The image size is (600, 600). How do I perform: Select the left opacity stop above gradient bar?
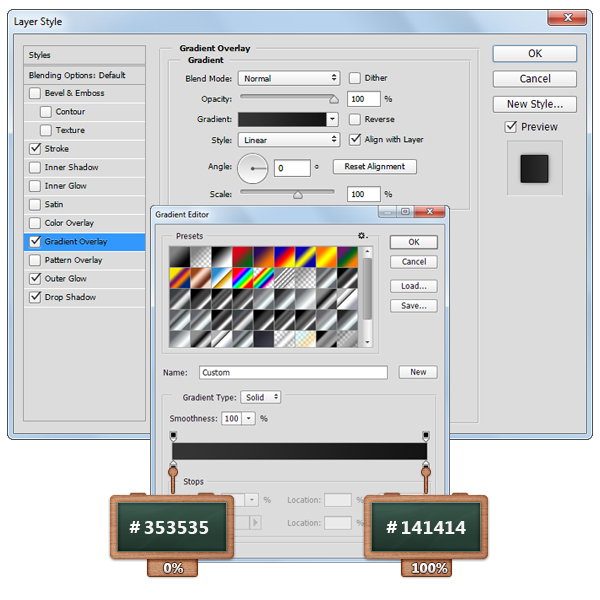[174, 436]
